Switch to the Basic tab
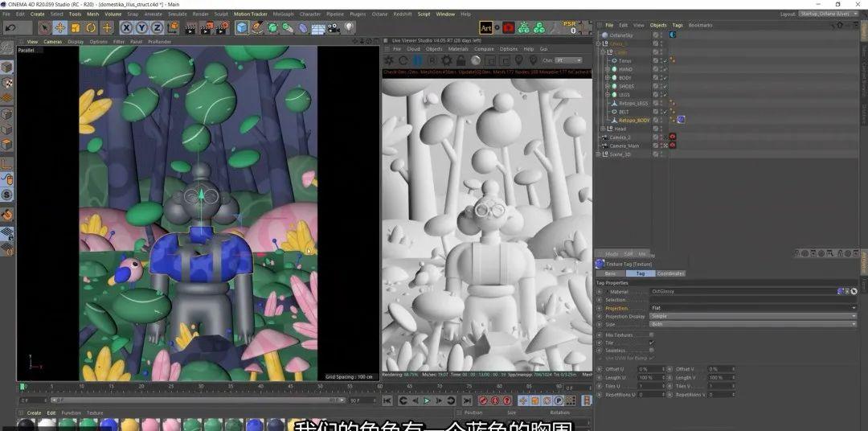Viewport: 868px width, 431px height. point(610,273)
